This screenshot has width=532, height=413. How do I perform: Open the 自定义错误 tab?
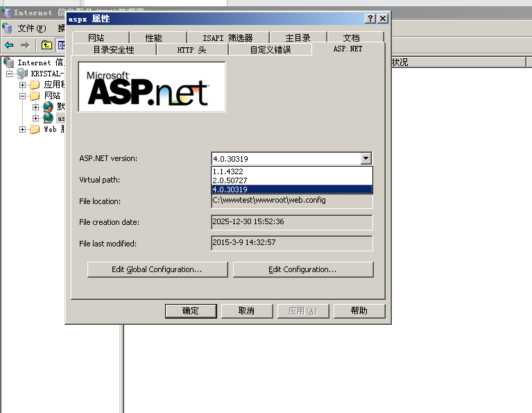click(271, 49)
